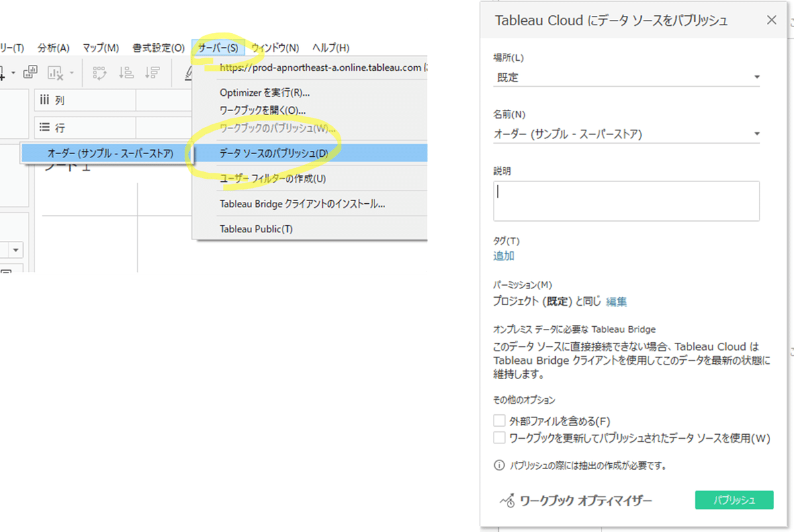Open the 名前(N) name dropdown
794x532 pixels.
(x=627, y=134)
